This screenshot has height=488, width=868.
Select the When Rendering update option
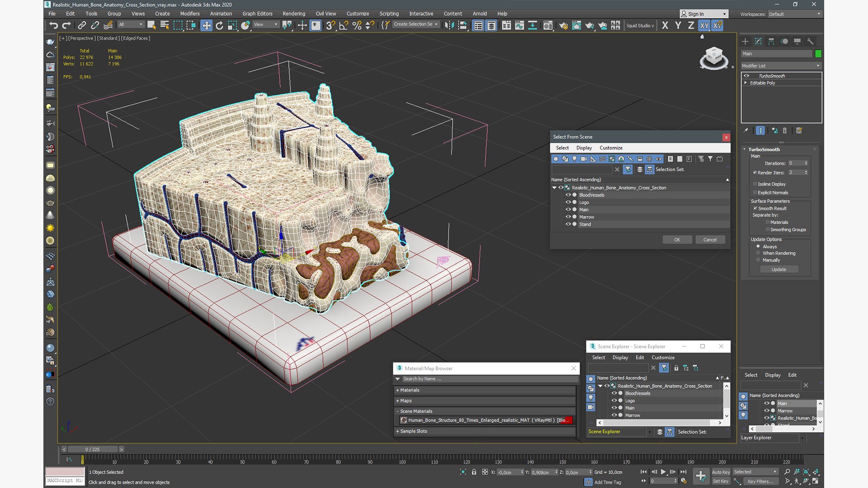click(758, 253)
